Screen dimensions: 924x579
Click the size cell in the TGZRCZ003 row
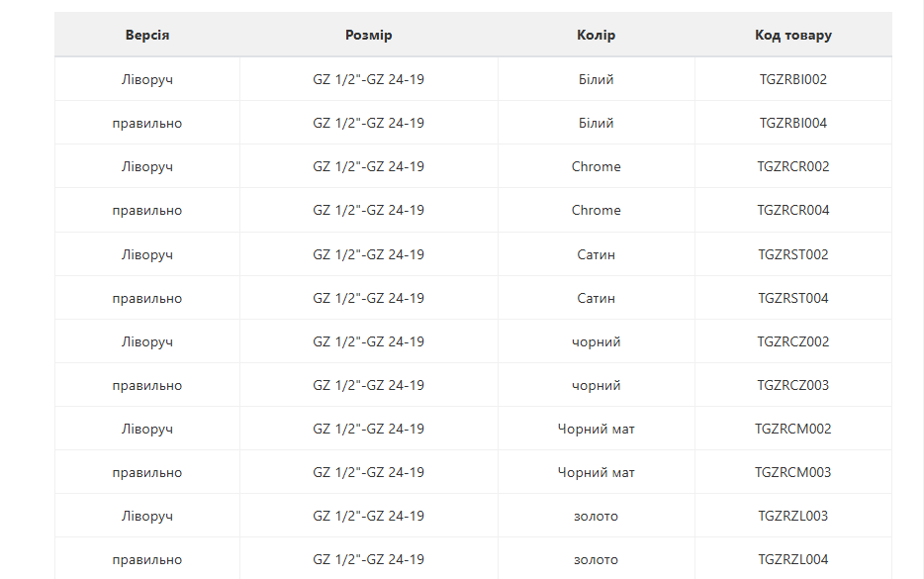tap(369, 385)
